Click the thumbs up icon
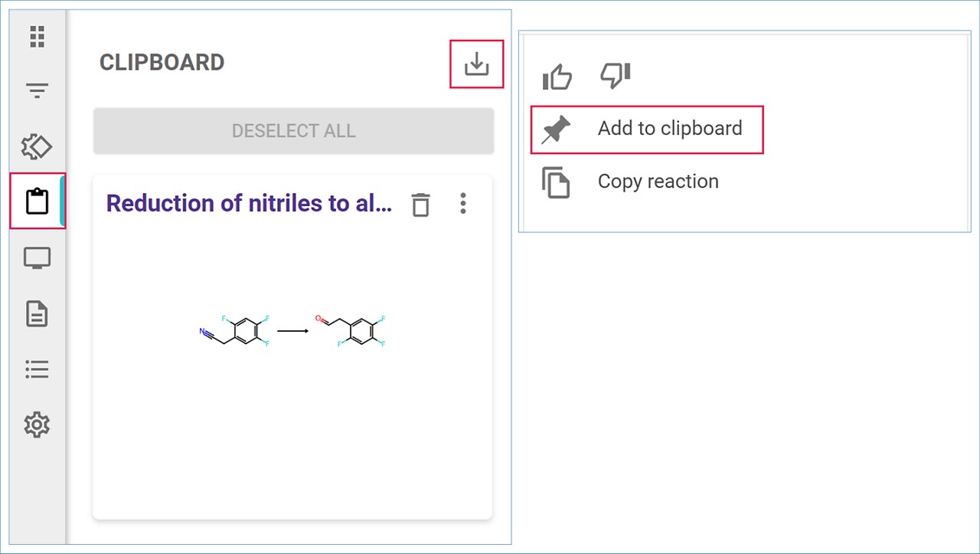The image size is (980, 554). pyautogui.click(x=557, y=77)
